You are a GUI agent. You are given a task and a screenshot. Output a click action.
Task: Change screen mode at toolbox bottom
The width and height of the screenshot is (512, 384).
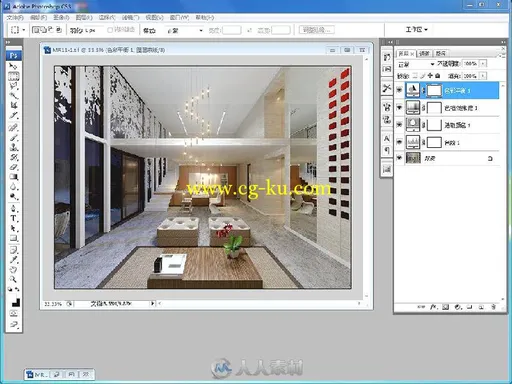coord(13,324)
